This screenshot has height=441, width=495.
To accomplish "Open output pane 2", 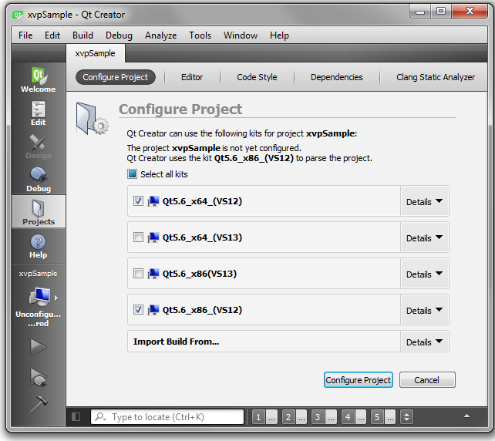I will tap(294, 417).
